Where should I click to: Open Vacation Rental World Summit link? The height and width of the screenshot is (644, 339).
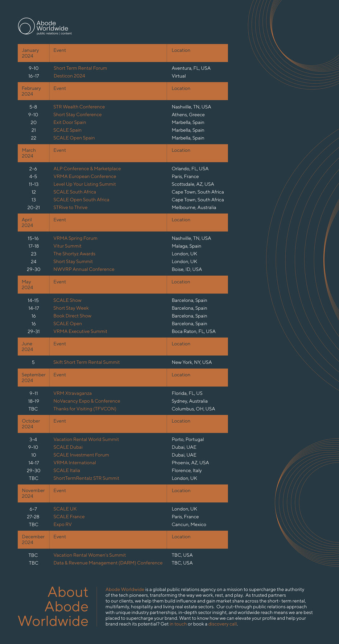(86, 440)
